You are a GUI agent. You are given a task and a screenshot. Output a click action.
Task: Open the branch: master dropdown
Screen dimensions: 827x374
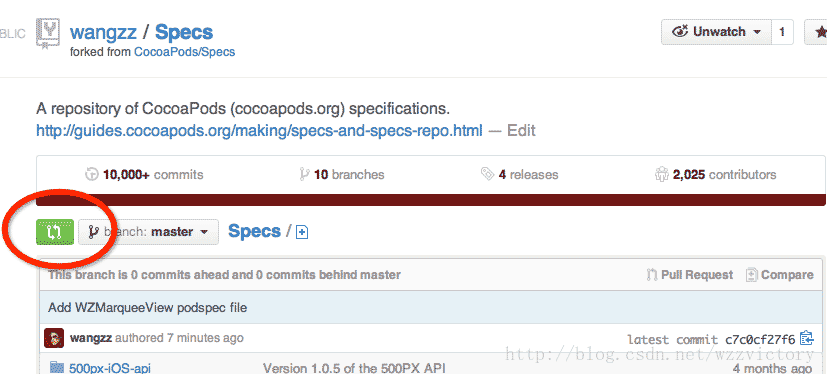coord(148,232)
